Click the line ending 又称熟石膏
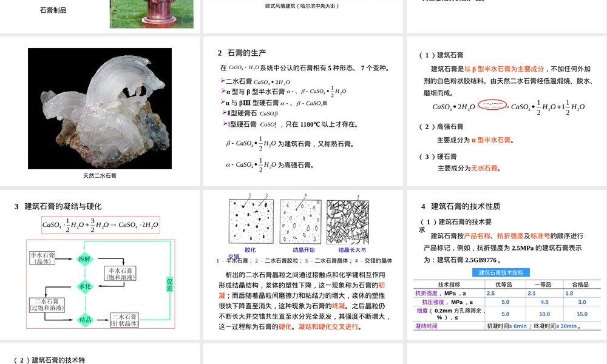The width and height of the screenshot is (607, 364). (290, 144)
